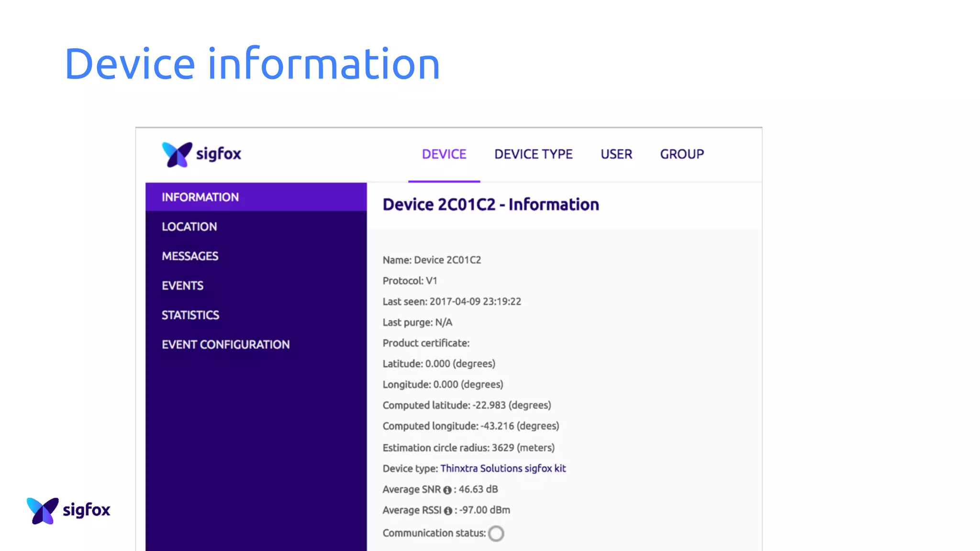Open EVENT CONFIGURATION sidebar entry
This screenshot has height=551, width=980.
[225, 345]
